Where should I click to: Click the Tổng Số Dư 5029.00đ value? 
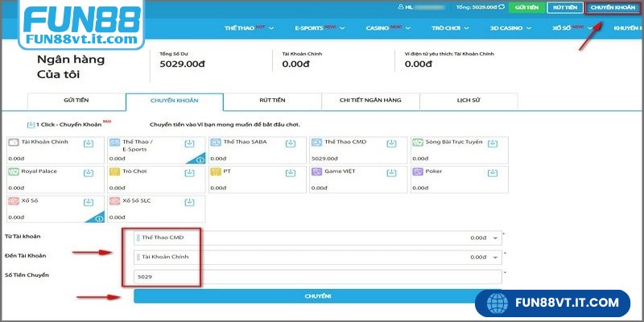(183, 64)
